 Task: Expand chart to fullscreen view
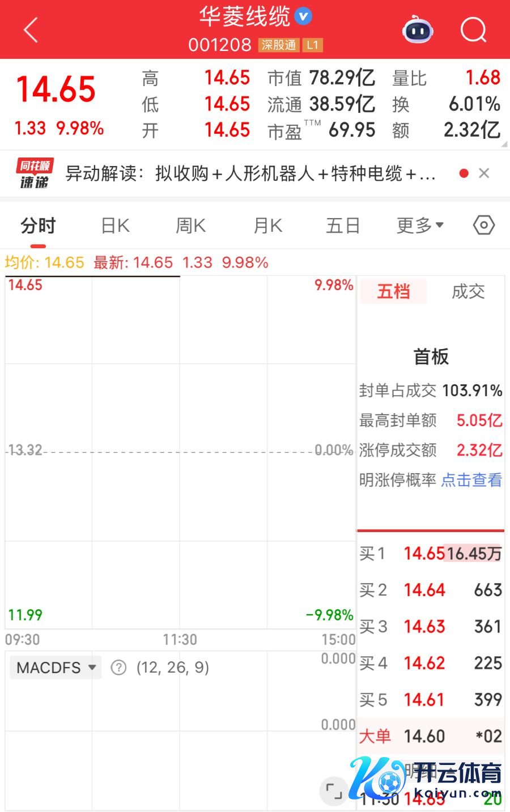coord(334,790)
